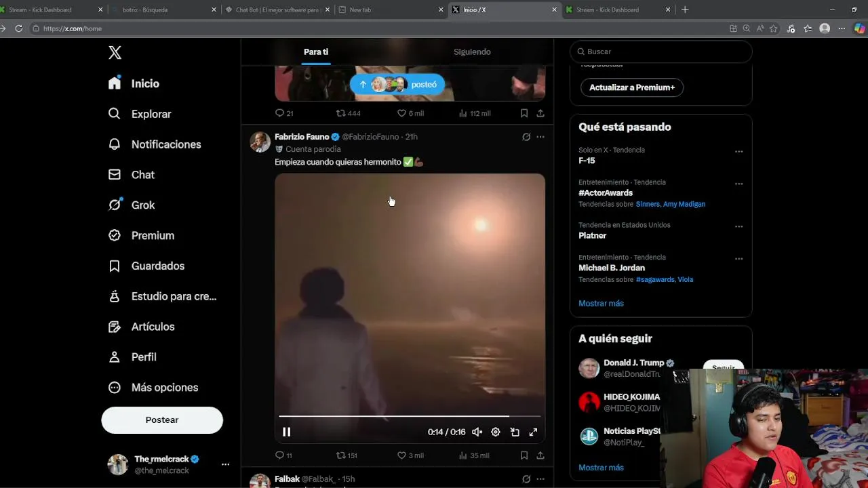
Task: Open more options for F-15 trend
Action: coord(738,152)
